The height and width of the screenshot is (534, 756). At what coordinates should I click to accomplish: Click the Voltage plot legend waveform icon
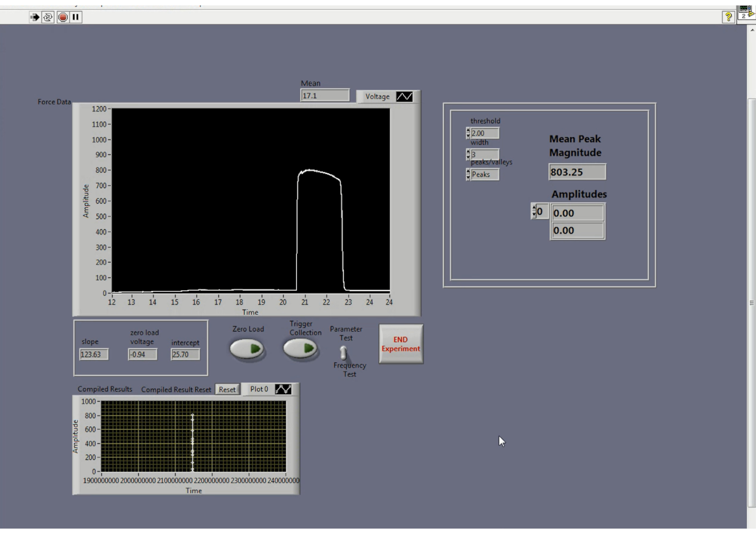coord(404,97)
